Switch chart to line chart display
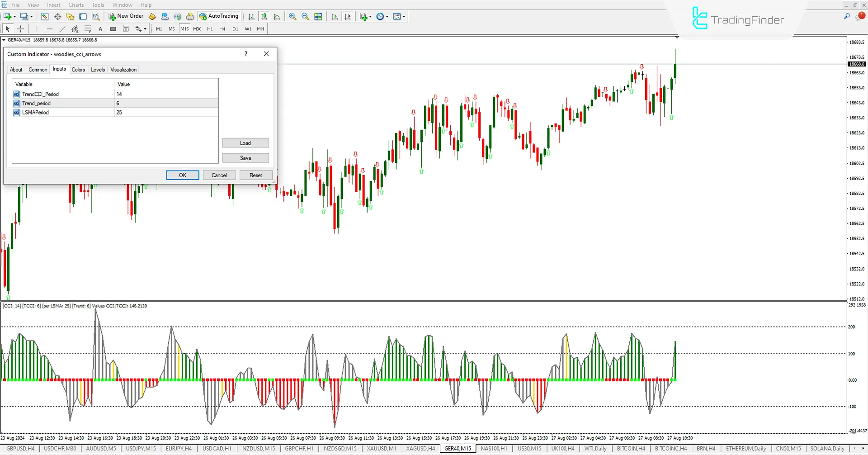This screenshot has width=868, height=455. tap(277, 16)
